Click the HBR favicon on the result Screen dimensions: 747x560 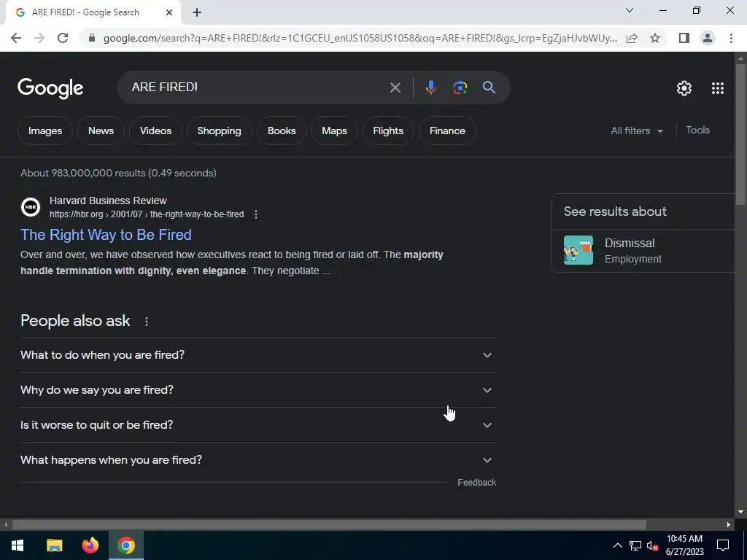[x=31, y=207]
